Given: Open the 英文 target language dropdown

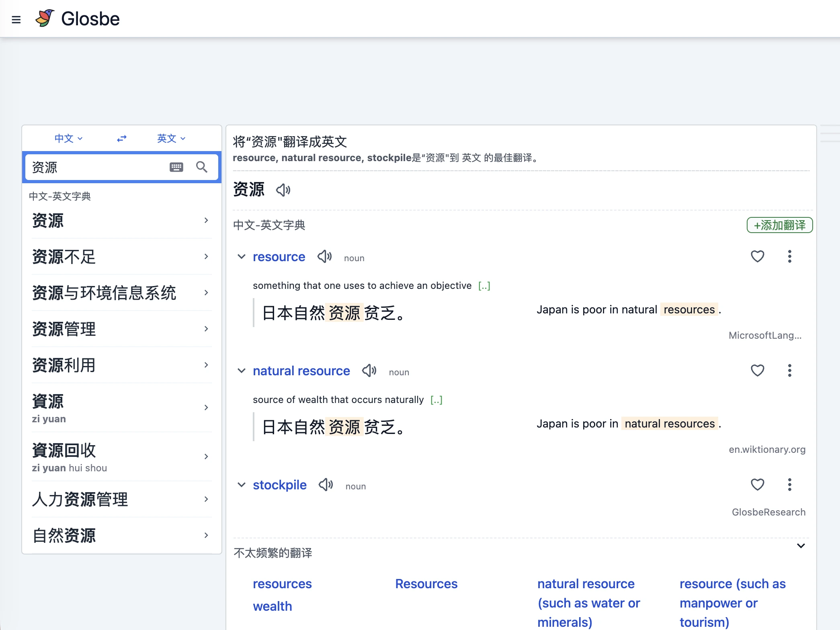Looking at the screenshot, I should [171, 139].
